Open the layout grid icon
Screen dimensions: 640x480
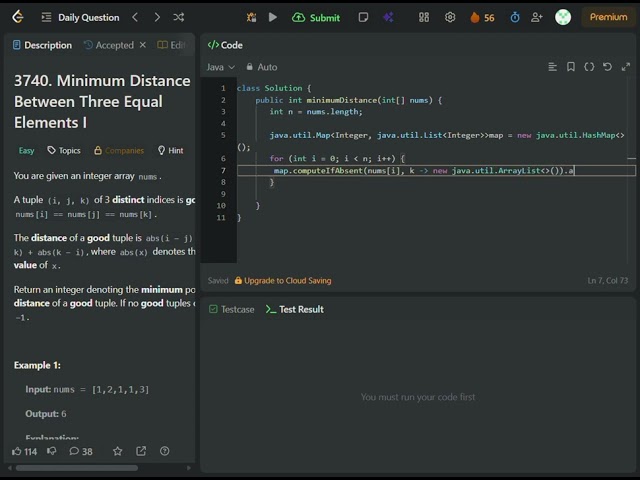(x=424, y=17)
